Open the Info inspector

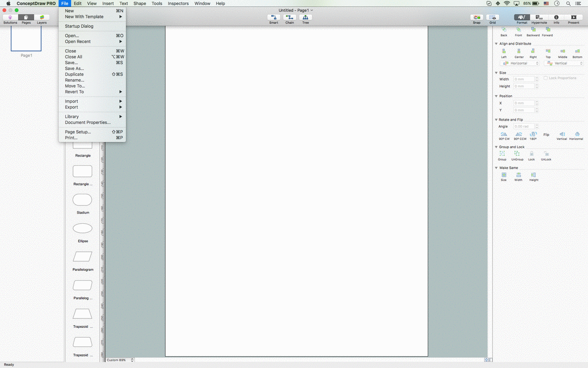556,18
